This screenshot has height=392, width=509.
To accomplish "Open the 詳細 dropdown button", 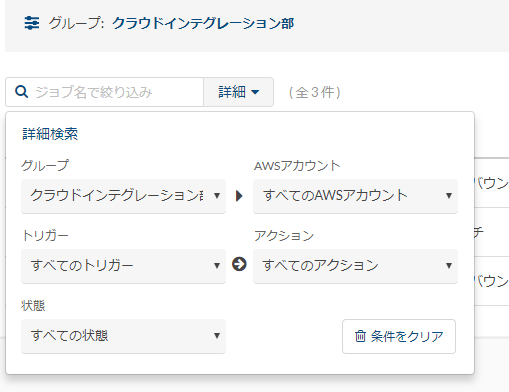I will coord(238,92).
